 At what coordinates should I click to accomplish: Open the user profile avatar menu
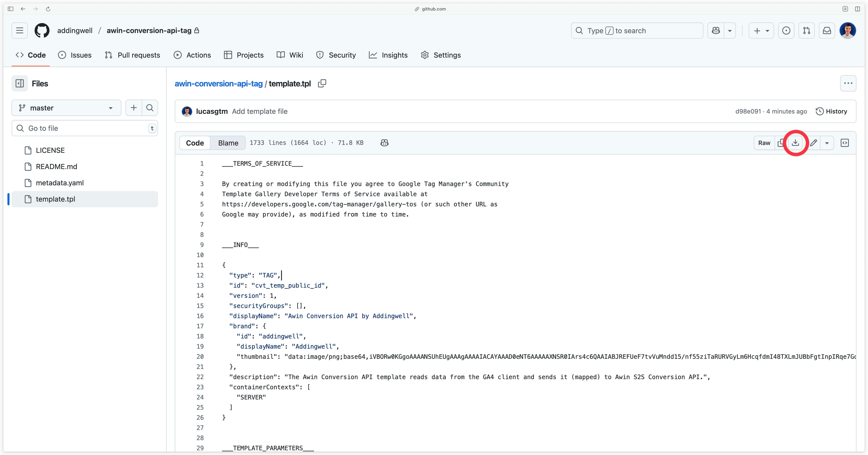[x=848, y=31]
